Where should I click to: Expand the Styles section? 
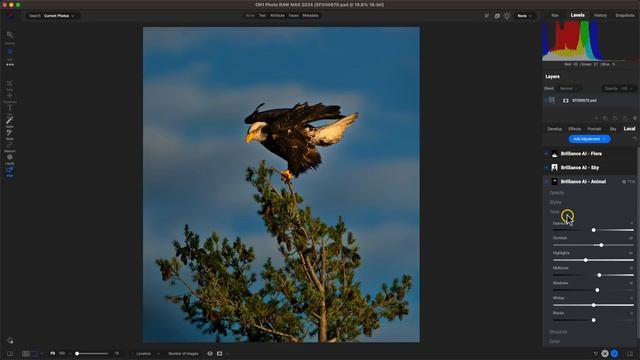click(556, 202)
